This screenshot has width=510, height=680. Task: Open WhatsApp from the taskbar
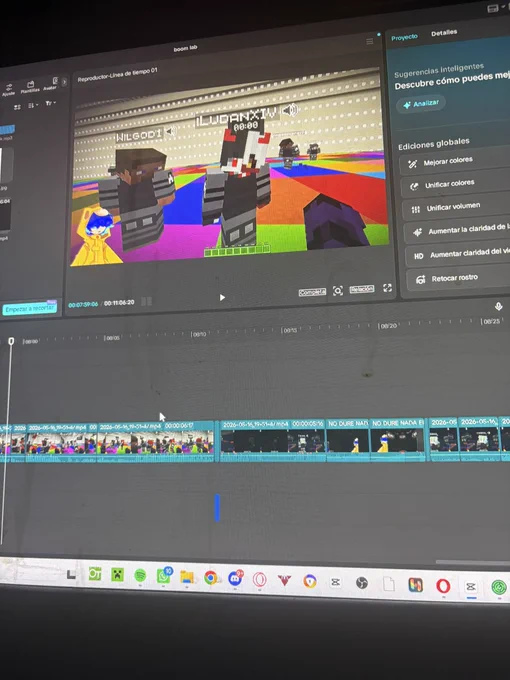(x=163, y=576)
